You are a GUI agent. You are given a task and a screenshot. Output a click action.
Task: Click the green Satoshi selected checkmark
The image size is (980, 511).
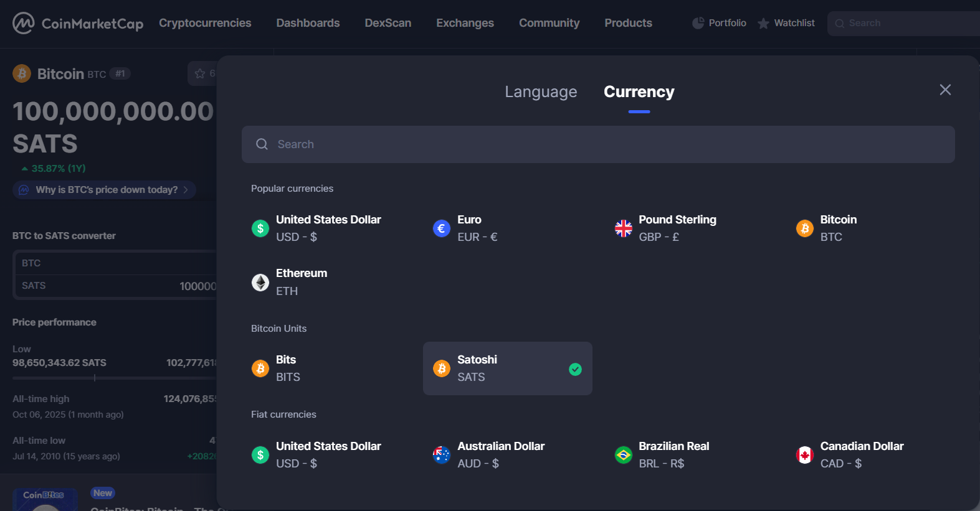tap(576, 369)
